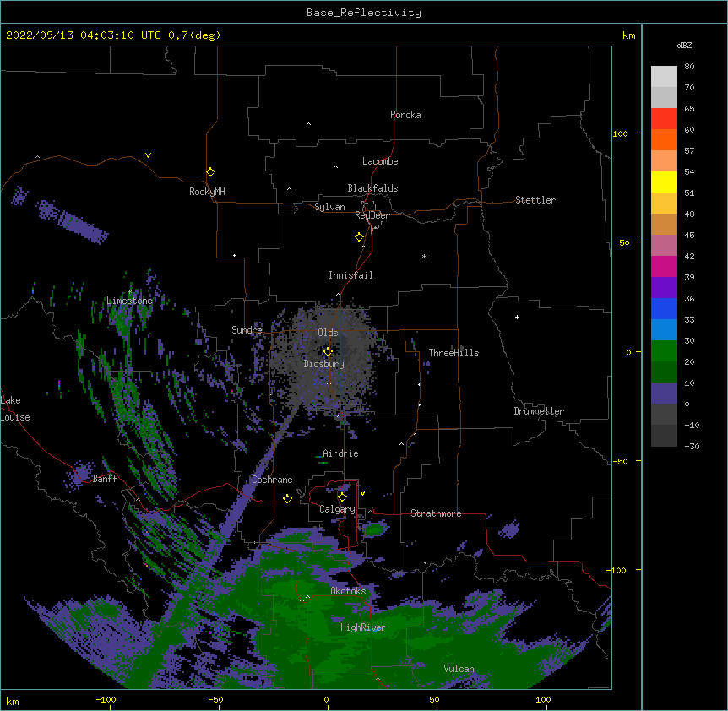The image size is (728, 711).
Task: Click the small green echo cell near Strathmore
Action: point(374,529)
